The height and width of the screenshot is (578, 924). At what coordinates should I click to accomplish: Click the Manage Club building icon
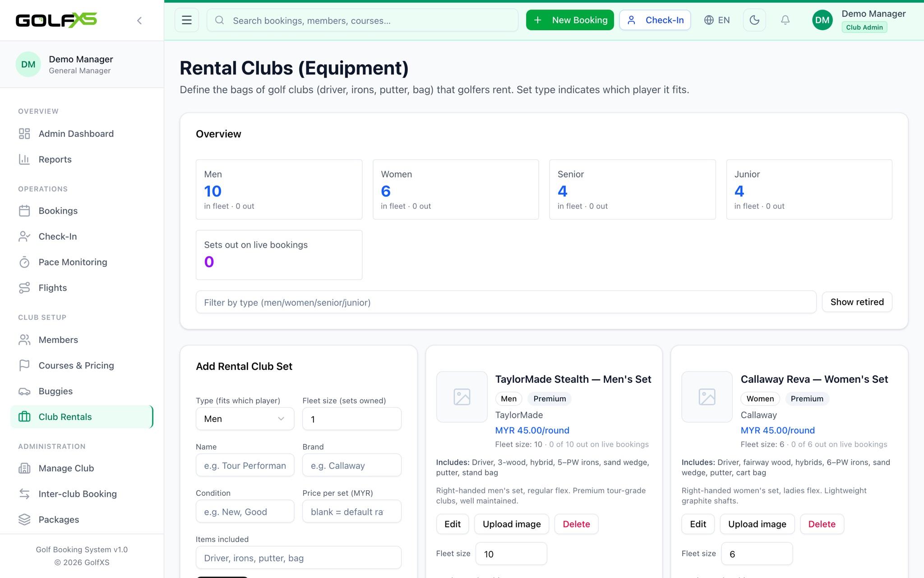[24, 468]
